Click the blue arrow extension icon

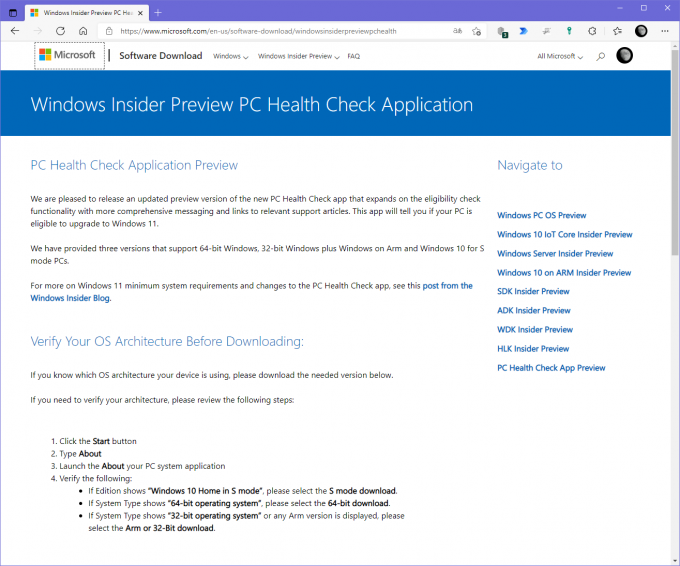pyautogui.click(x=524, y=31)
